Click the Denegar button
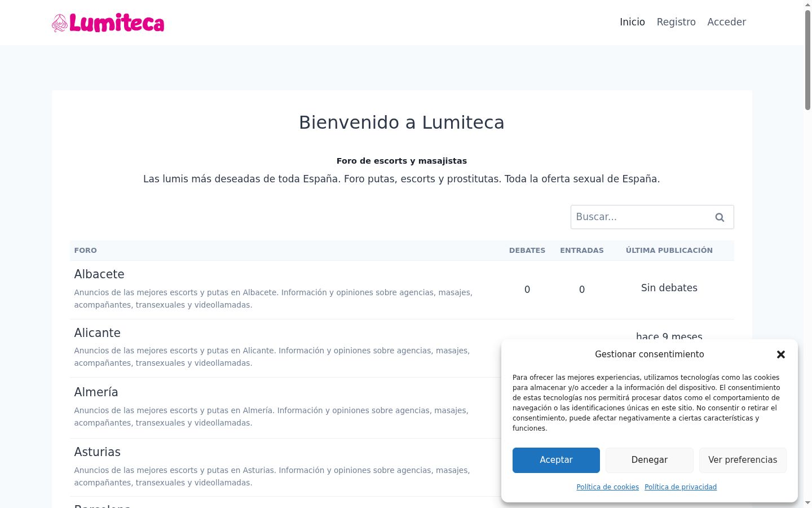 click(650, 460)
